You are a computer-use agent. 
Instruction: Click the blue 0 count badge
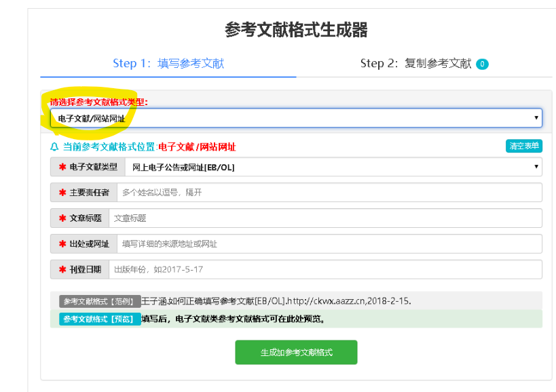point(482,64)
